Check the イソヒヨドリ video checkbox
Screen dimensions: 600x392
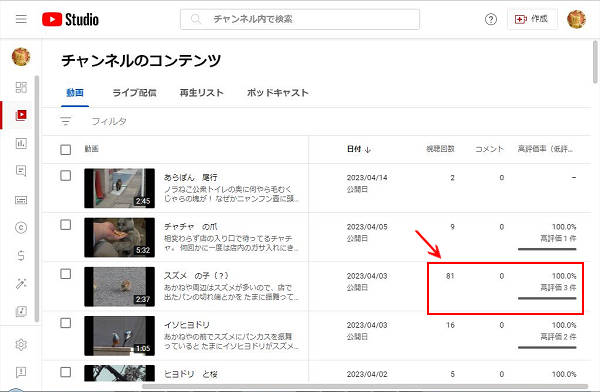click(x=66, y=323)
